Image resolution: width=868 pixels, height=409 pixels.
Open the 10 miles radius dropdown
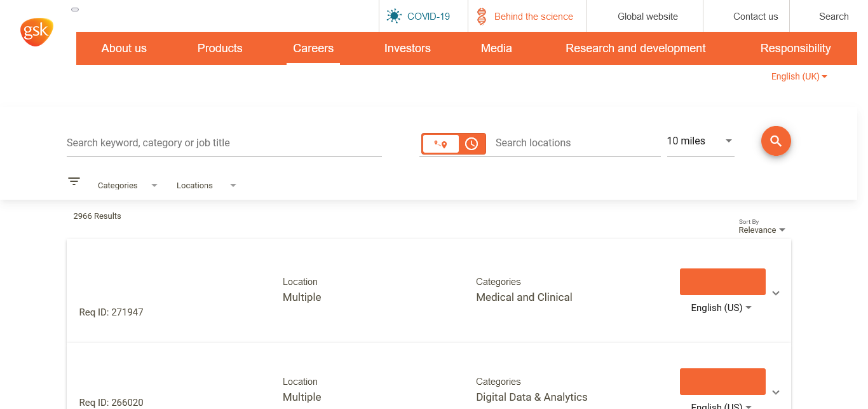point(700,141)
